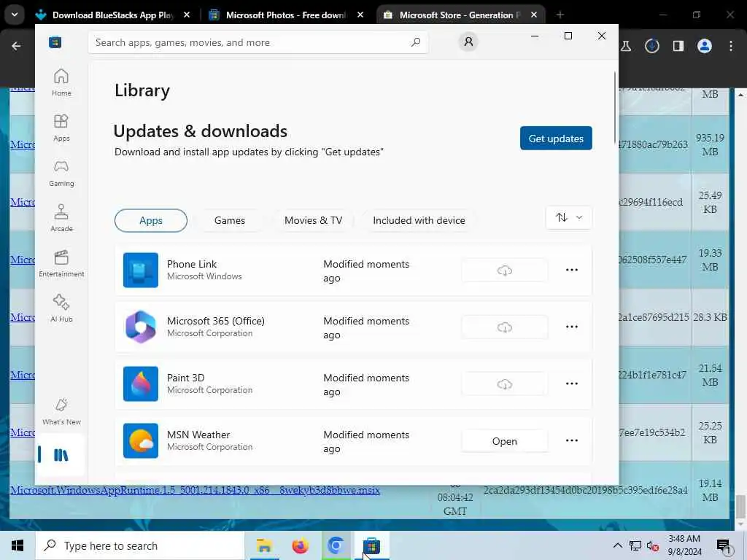Open a new Chrome tab
The image size is (747, 560).
pyautogui.click(x=560, y=15)
